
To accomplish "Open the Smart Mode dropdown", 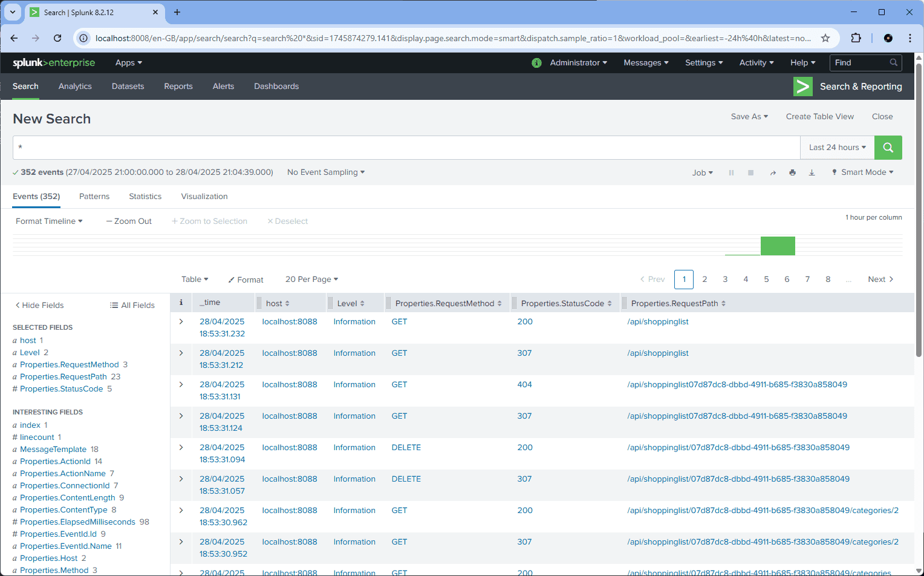I will 863,172.
